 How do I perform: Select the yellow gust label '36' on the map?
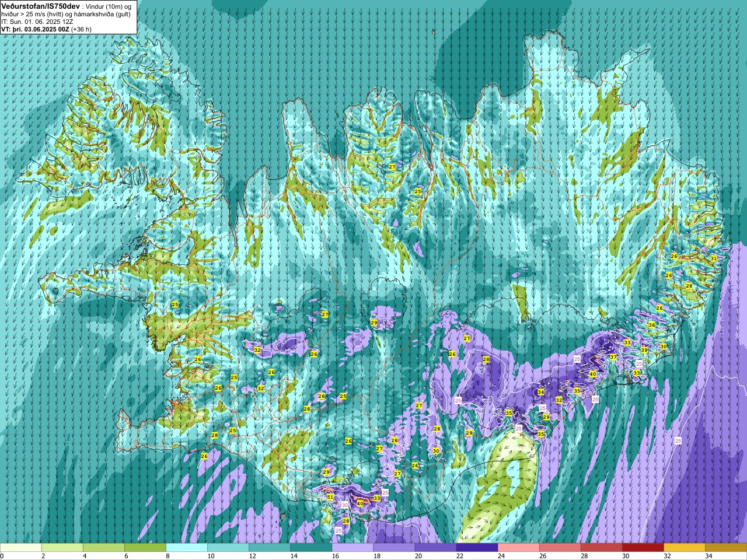coord(652,325)
